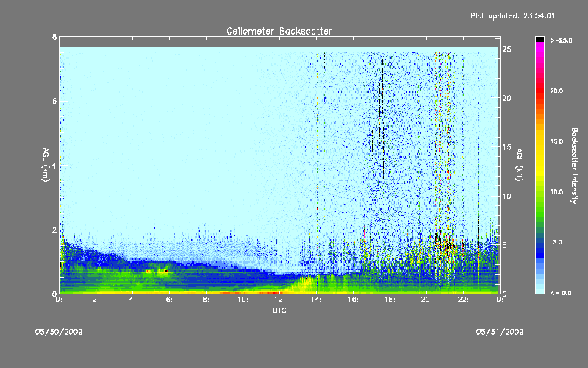The width and height of the screenshot is (588, 368).
Task: Click the AGL (km) axis title
Action: coord(46,165)
